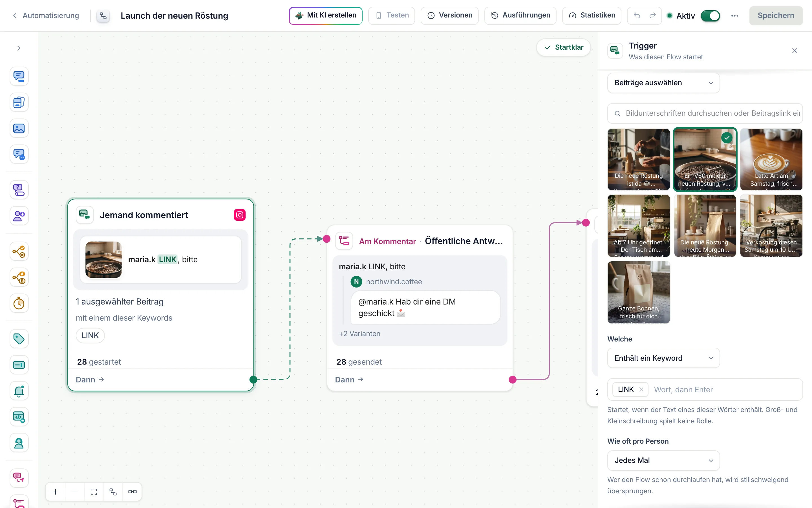Click the redo arrow icon
The height and width of the screenshot is (508, 812).
(653, 16)
